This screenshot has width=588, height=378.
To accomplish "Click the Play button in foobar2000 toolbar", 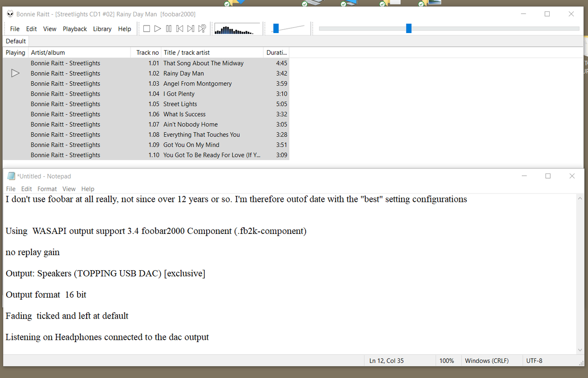I will [x=158, y=29].
